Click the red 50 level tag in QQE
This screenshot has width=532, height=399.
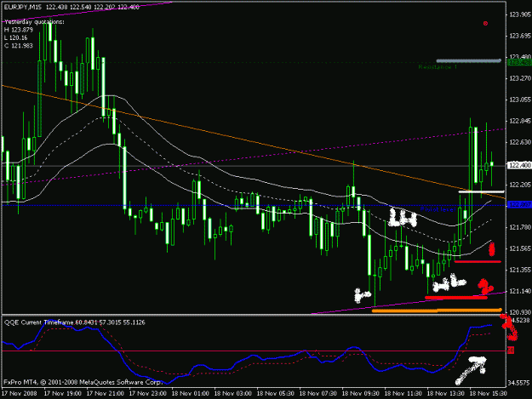511,351
